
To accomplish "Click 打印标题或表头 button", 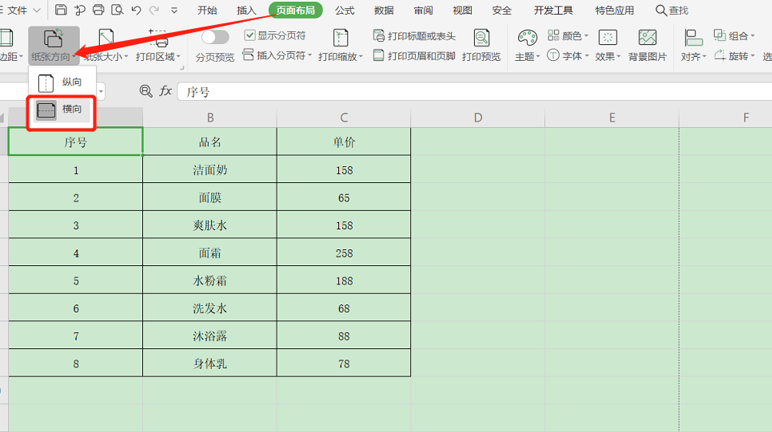I will (x=414, y=36).
